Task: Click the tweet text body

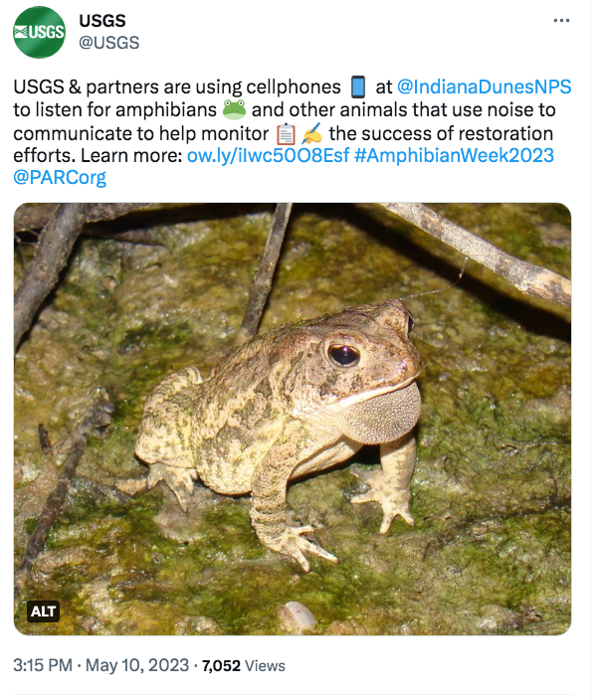Action: (293, 132)
